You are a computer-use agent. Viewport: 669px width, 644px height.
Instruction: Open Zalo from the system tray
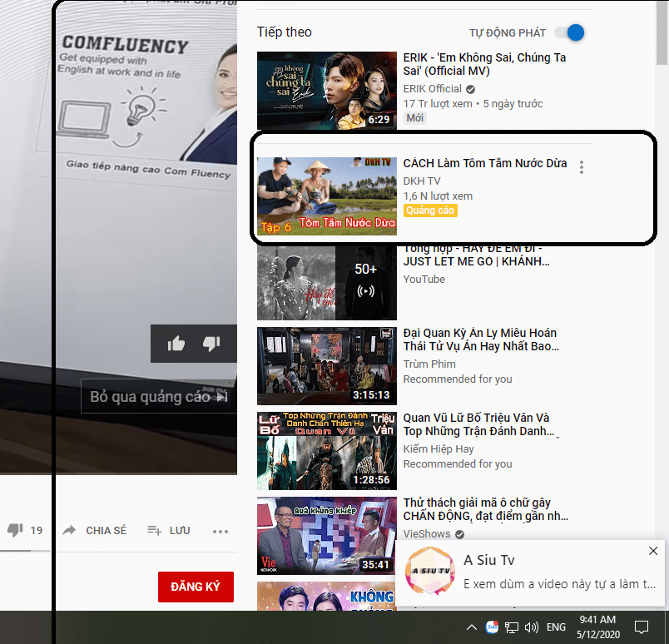tap(493, 627)
